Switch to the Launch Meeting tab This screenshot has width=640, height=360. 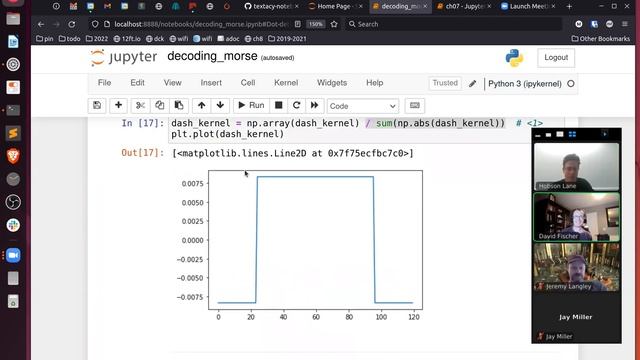527,6
